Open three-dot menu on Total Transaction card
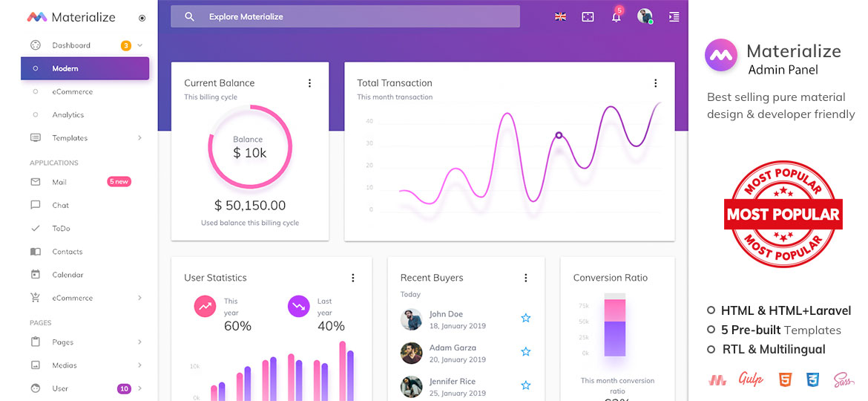Image resolution: width=868 pixels, height=401 pixels. tap(655, 83)
